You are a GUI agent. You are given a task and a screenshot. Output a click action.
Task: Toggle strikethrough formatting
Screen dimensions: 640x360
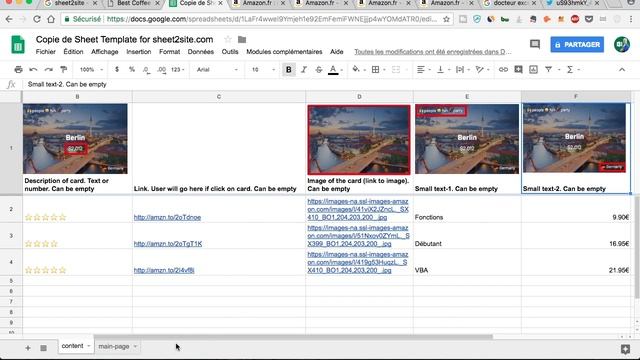(x=319, y=70)
